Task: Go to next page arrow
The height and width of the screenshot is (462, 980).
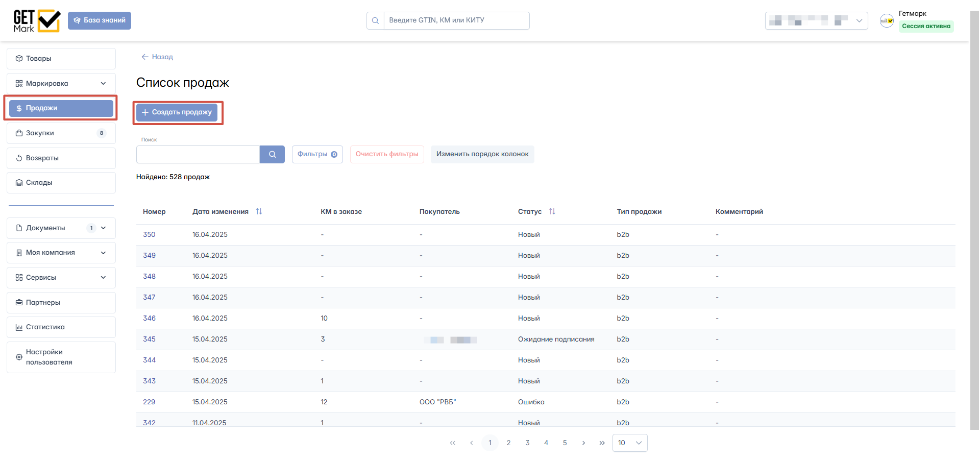Action: (583, 443)
